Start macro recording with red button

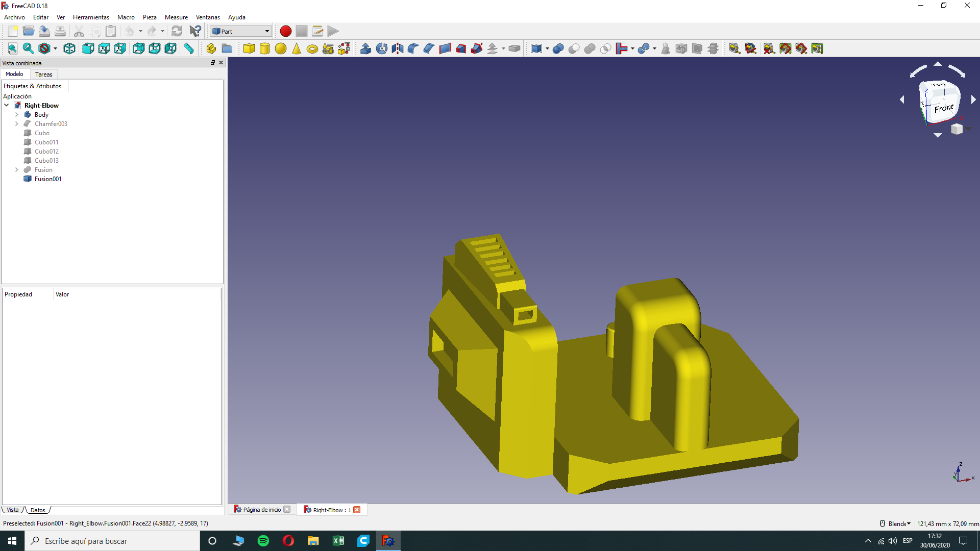click(x=285, y=31)
